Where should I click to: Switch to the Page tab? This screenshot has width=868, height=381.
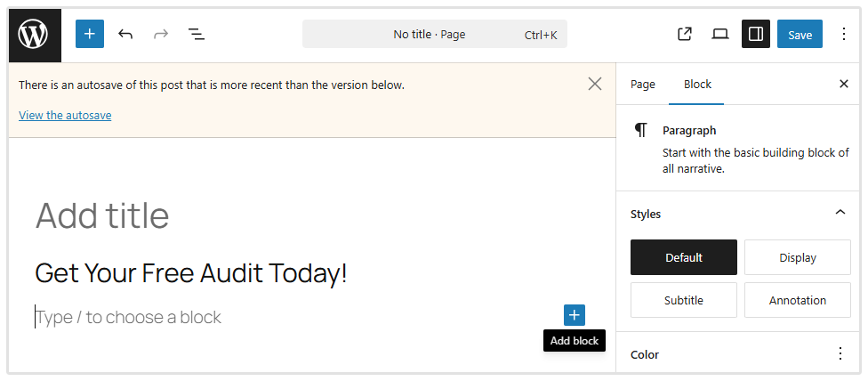[x=642, y=85]
